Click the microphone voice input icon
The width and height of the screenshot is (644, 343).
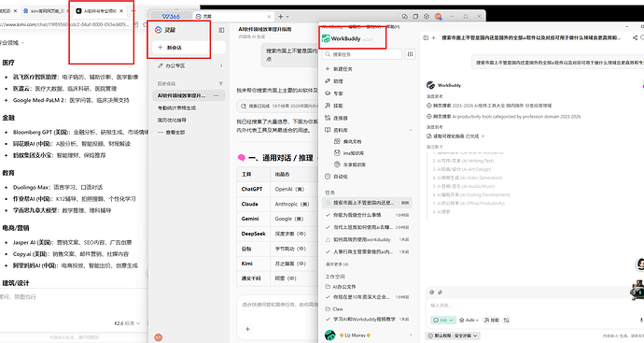pos(640,320)
